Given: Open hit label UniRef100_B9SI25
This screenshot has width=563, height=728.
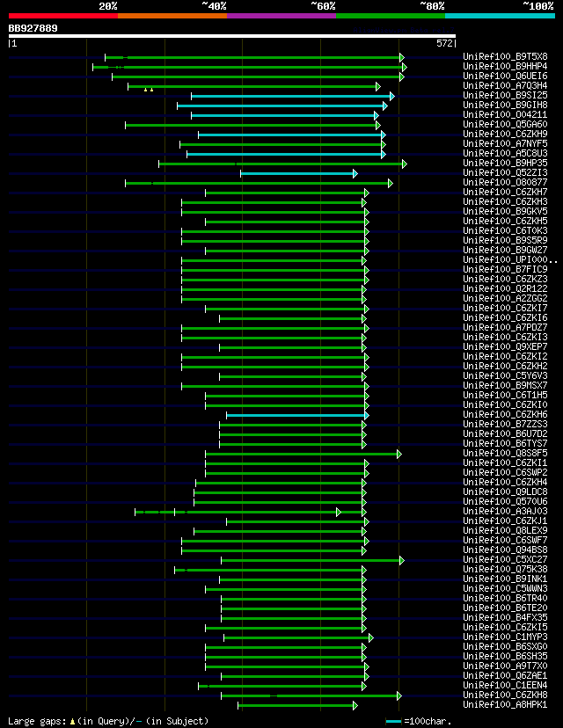Looking at the screenshot, I should 506,96.
